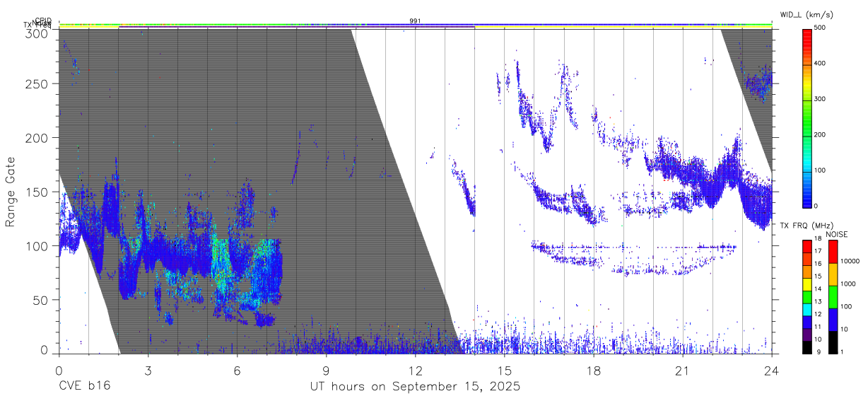
Task: Click the "CVE b16" radar beam label
Action: 84,387
